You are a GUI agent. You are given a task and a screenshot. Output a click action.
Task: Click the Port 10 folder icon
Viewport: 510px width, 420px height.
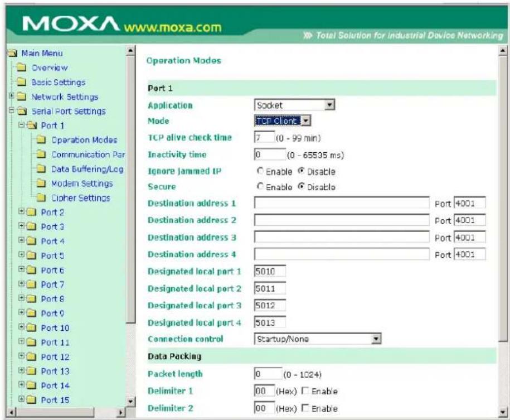[31, 328]
